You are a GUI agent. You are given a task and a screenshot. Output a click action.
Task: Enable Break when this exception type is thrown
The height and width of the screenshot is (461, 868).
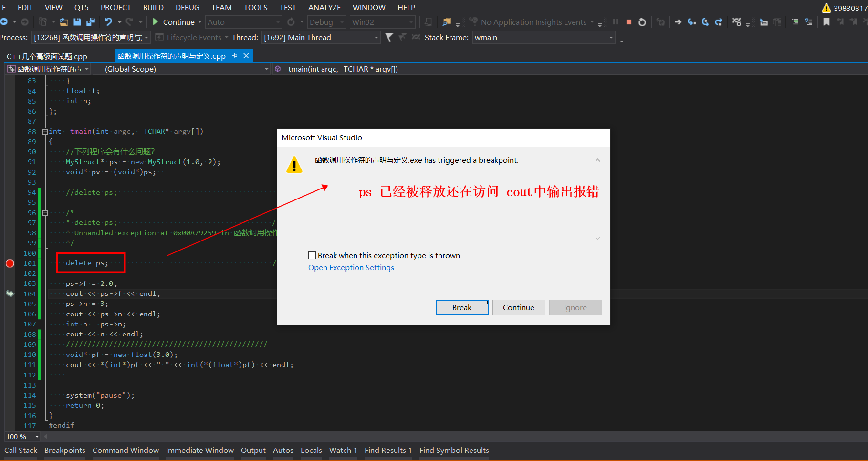tap(312, 255)
